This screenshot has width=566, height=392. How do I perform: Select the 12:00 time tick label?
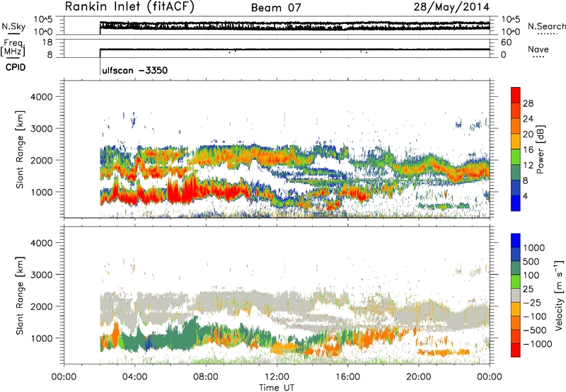(x=277, y=377)
